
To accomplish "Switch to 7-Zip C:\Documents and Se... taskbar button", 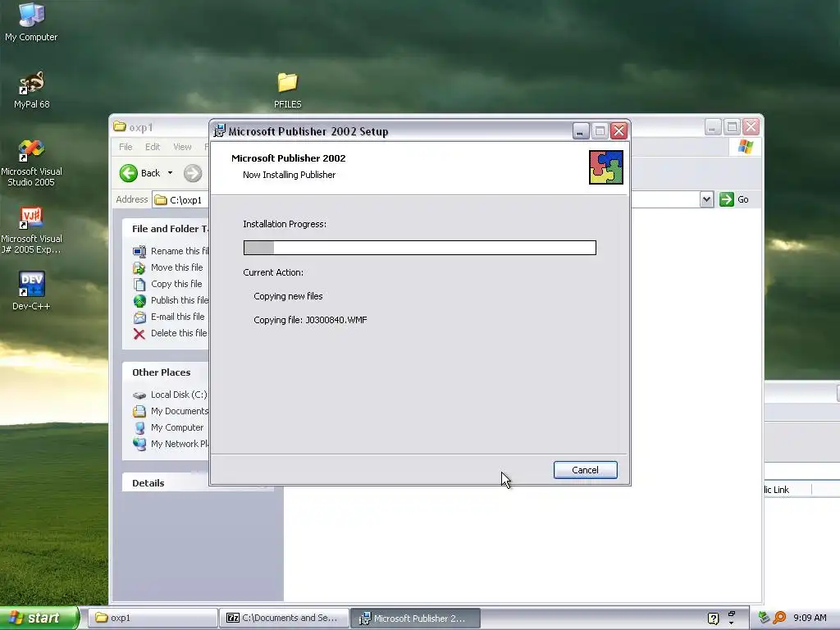I will coord(284,618).
